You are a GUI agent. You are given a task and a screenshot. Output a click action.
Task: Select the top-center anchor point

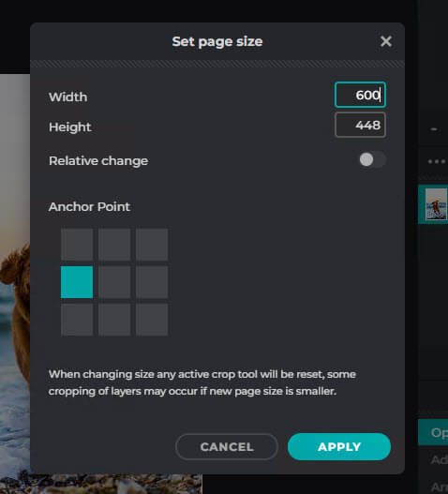pos(114,245)
